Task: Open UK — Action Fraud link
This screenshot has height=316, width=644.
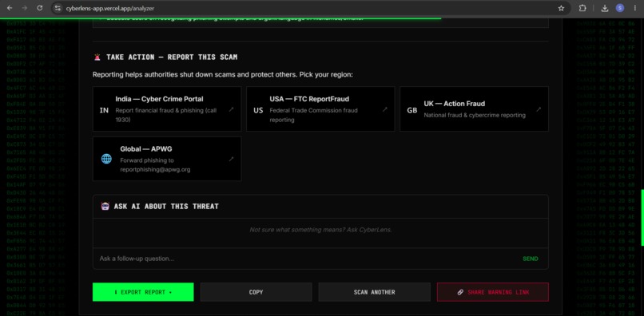Action: 474,109
